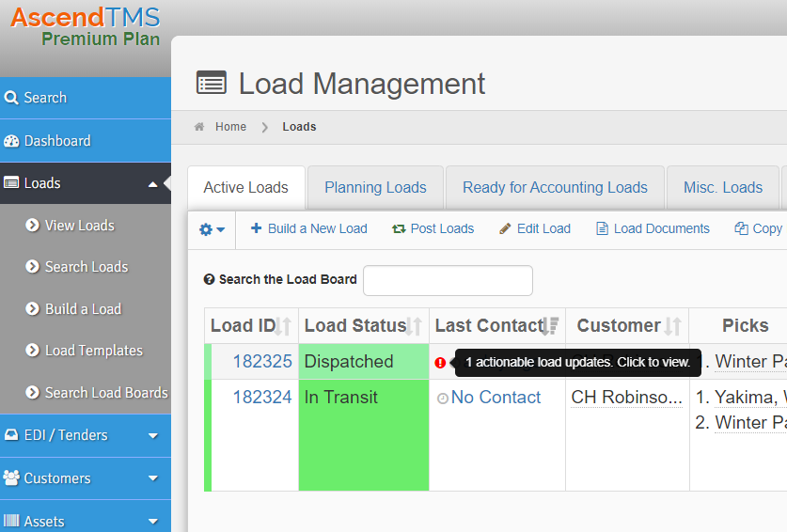Viewport: 787px width, 532px height.
Task: Click the Home breadcrumb link
Action: click(x=230, y=127)
